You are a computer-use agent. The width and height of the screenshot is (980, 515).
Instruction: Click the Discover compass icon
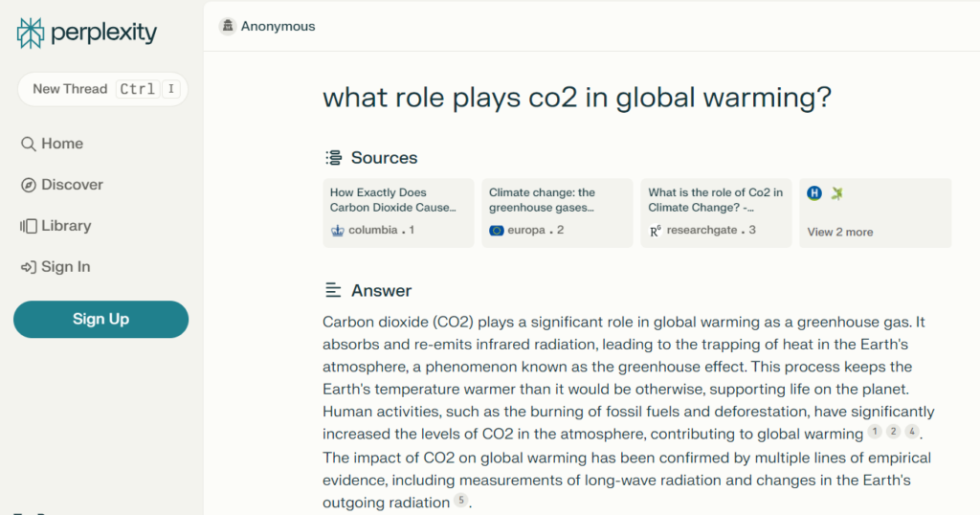tap(28, 185)
